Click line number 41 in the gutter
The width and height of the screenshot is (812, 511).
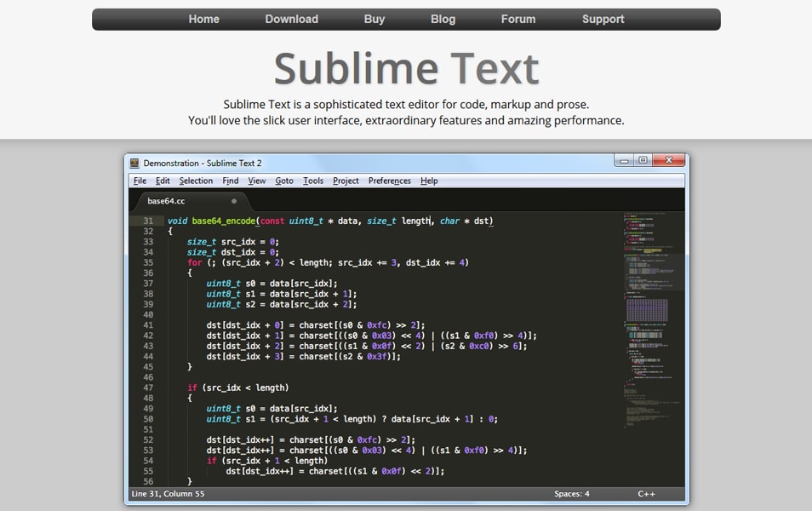148,325
